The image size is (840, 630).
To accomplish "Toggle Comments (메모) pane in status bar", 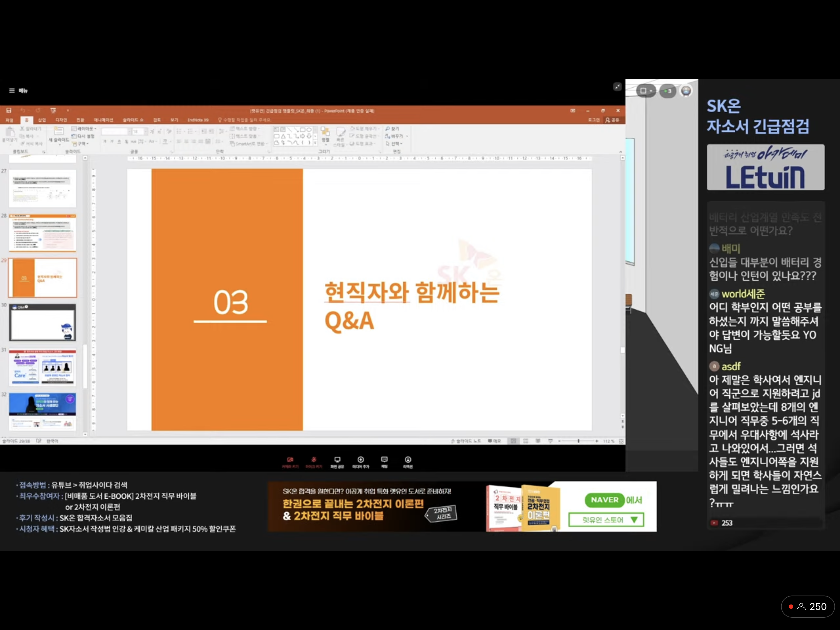I will click(494, 441).
